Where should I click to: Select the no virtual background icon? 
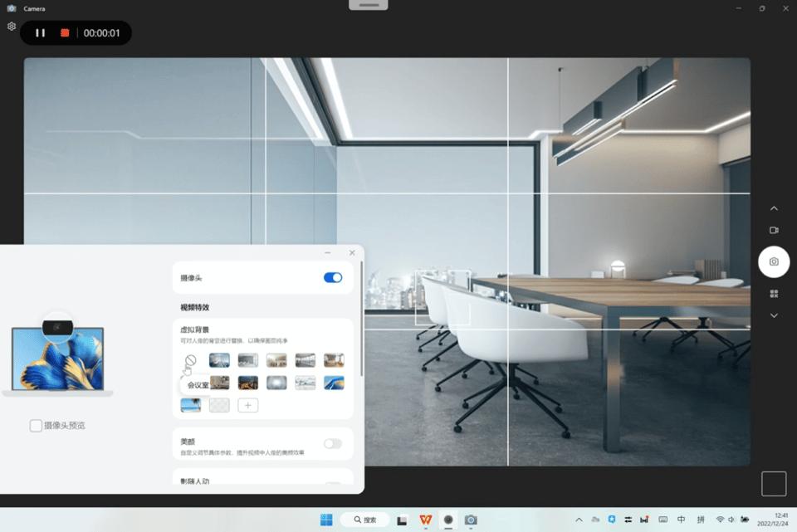coord(191,360)
